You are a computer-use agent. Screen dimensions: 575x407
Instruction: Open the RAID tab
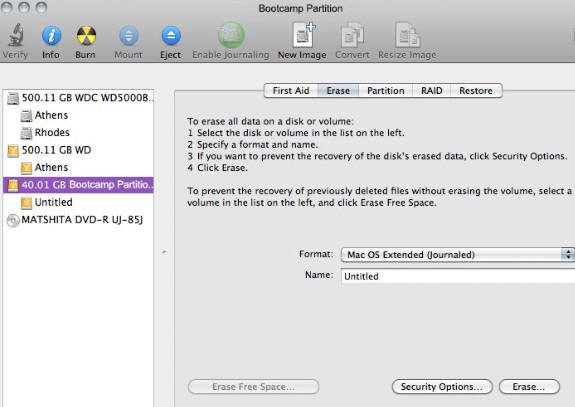[x=431, y=91]
